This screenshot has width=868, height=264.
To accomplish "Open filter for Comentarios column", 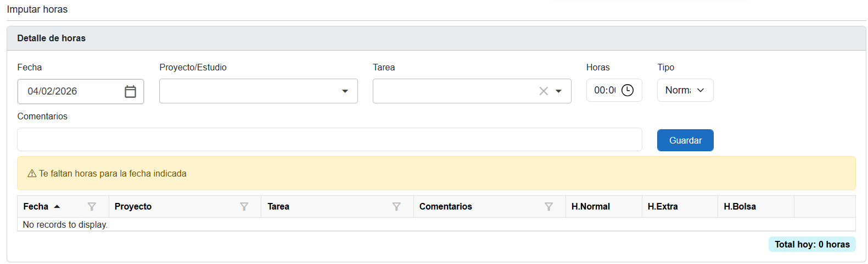I will (x=548, y=207).
